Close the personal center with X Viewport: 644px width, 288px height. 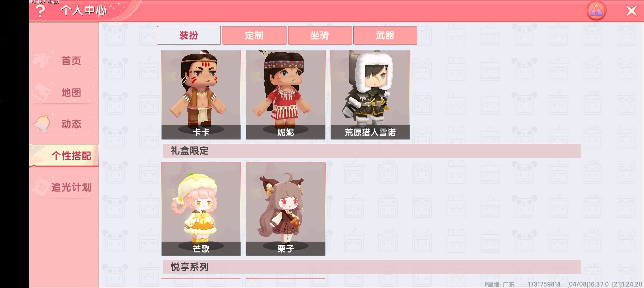coord(632,11)
